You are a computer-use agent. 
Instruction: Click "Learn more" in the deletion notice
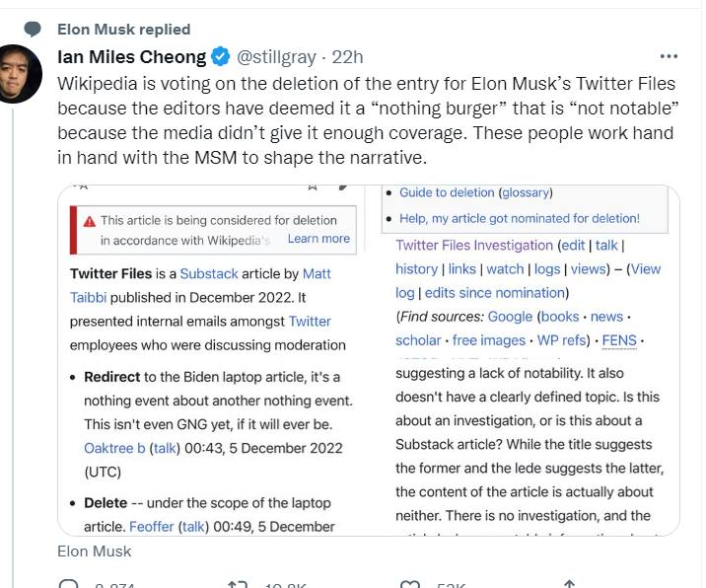318,239
